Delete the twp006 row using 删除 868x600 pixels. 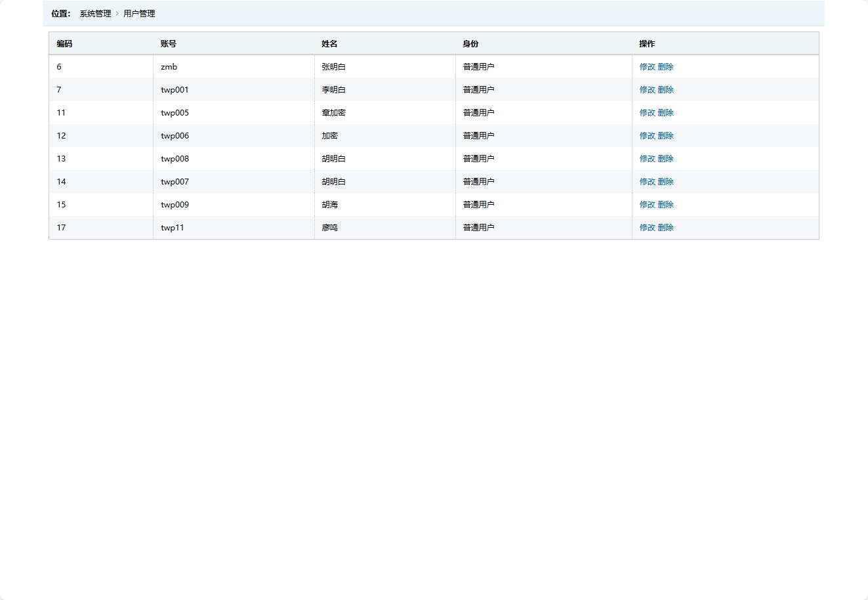point(665,136)
